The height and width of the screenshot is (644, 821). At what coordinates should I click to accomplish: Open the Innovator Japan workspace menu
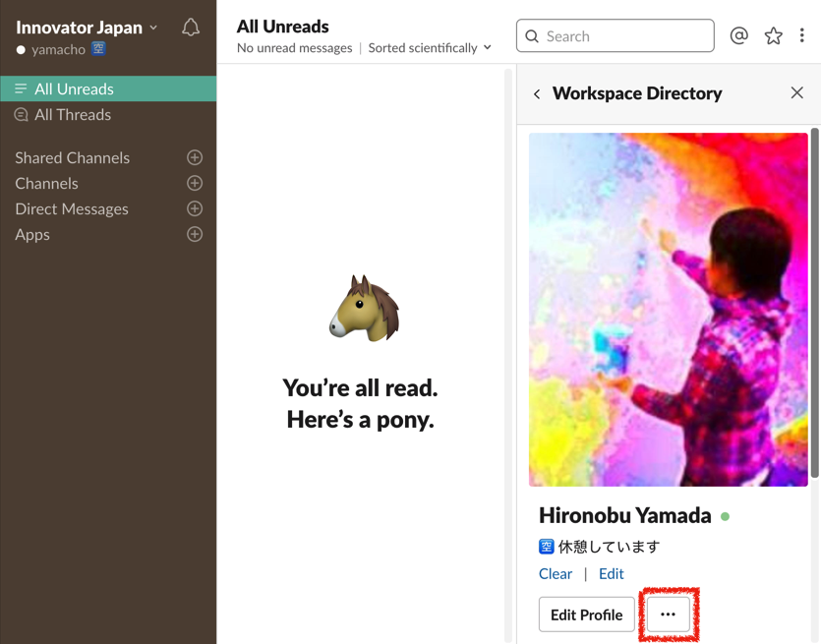[x=87, y=28]
